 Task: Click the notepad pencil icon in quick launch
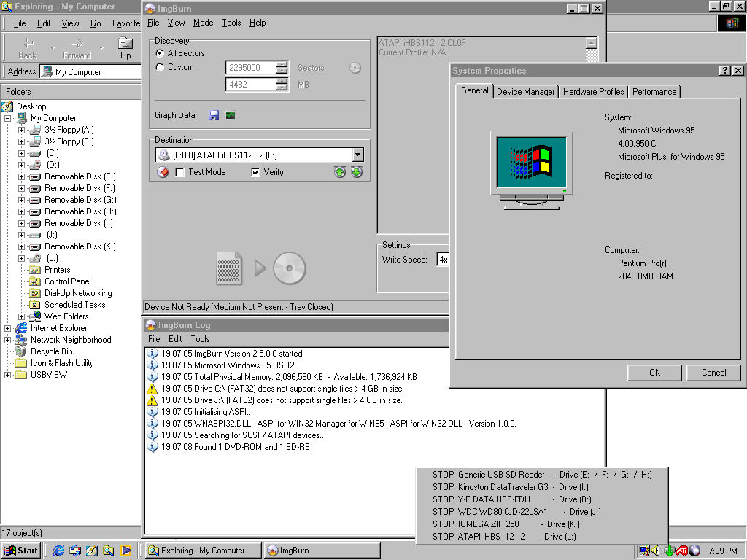pyautogui.click(x=92, y=551)
